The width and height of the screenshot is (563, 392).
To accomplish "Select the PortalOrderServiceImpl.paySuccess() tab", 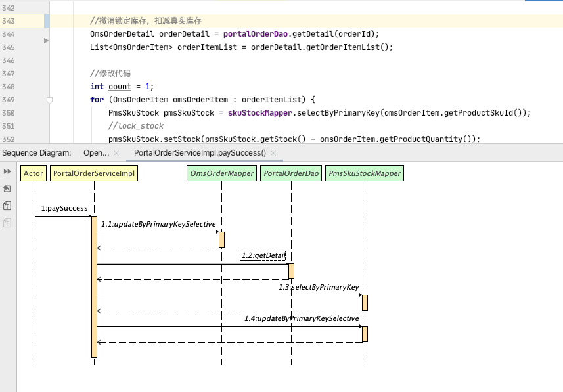I will click(200, 153).
